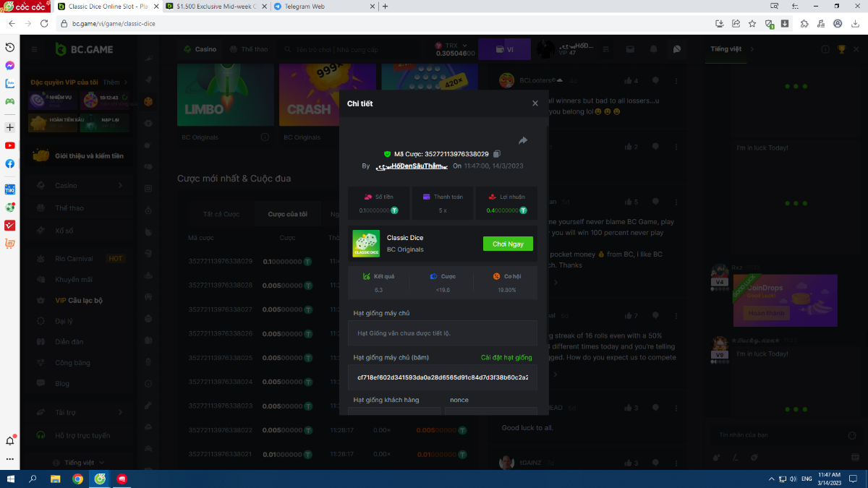Open Cài đặt hạt giống link
Image resolution: width=868 pixels, height=488 pixels.
click(x=506, y=358)
